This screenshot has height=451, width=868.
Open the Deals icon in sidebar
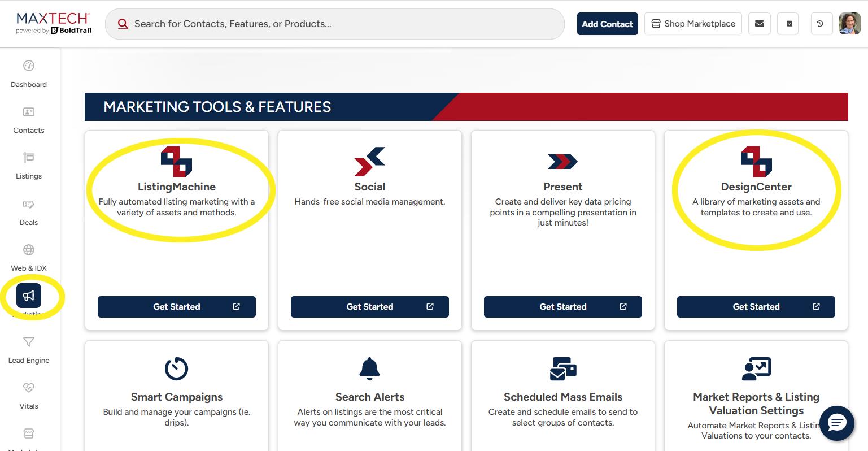(x=29, y=204)
